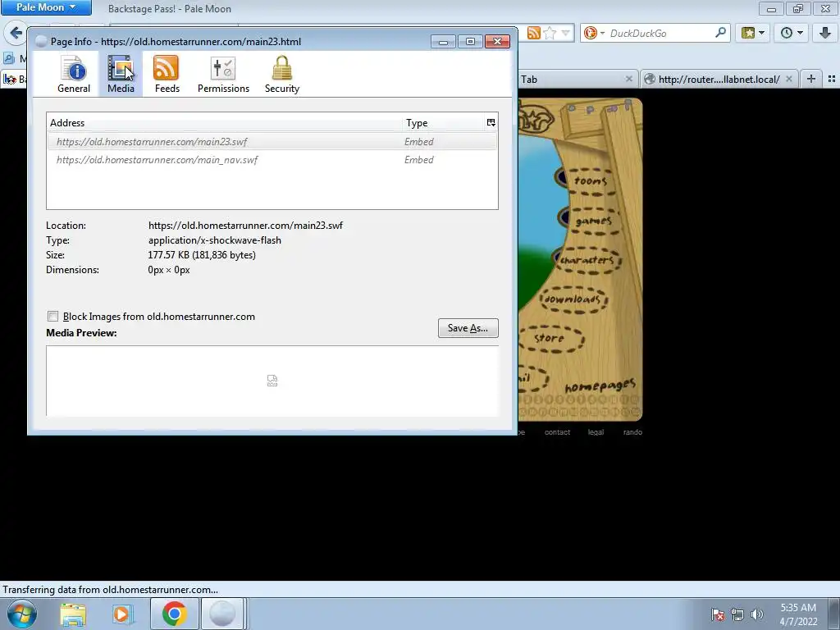Click the network icon in system tray
Viewport: 840px width, 630px height.
click(737, 614)
